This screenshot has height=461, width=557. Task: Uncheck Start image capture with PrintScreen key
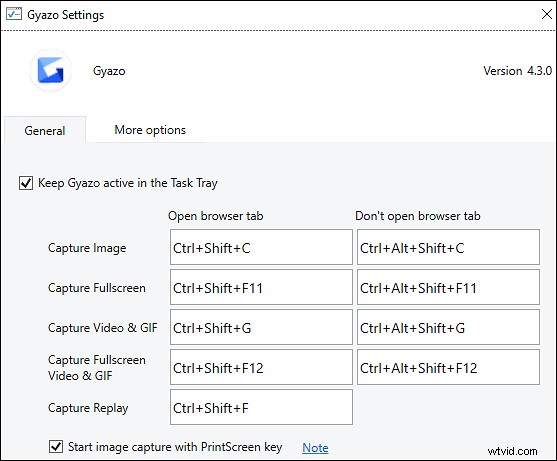coord(56,447)
